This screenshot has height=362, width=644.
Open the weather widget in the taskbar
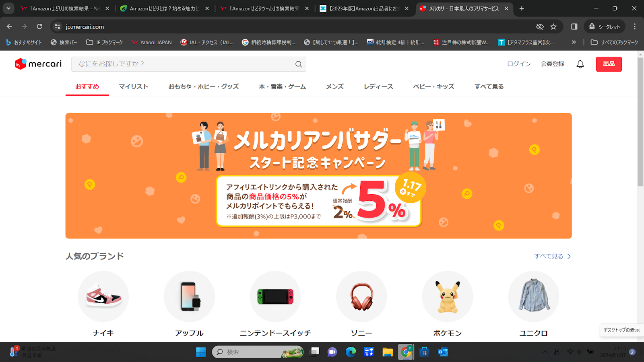(32, 352)
